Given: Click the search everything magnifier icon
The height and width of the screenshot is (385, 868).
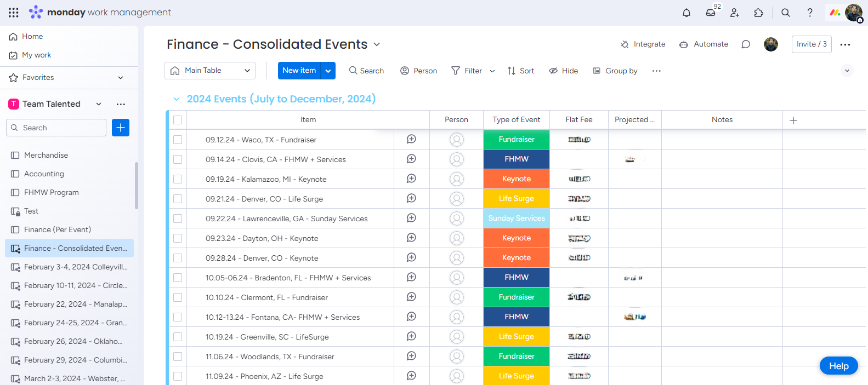Looking at the screenshot, I should [x=786, y=13].
